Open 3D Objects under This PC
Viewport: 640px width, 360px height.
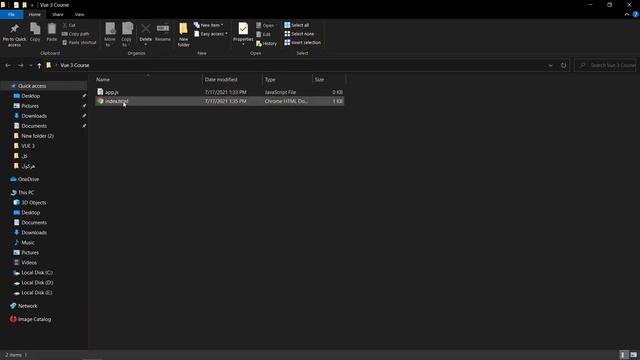33,202
